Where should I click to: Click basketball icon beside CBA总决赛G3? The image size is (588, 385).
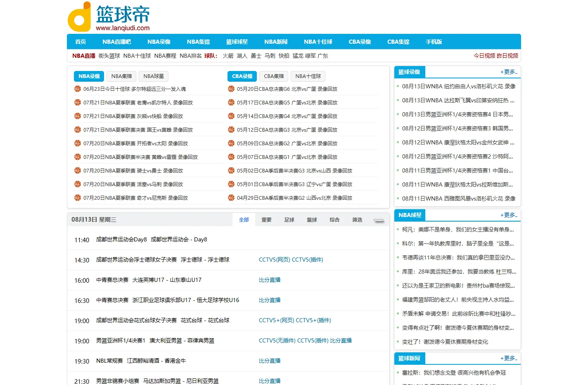tap(231, 130)
